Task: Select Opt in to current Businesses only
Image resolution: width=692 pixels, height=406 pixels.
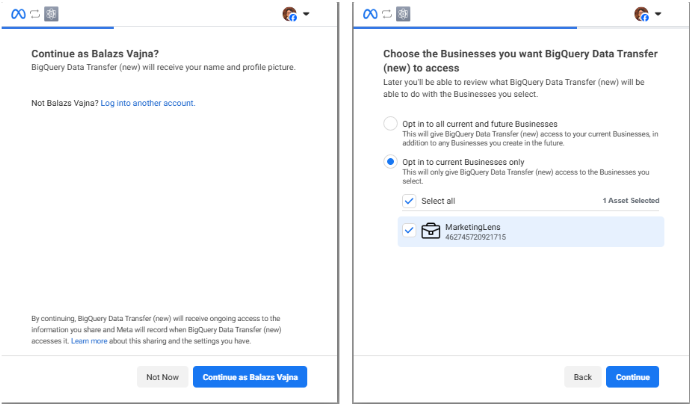Action: click(x=391, y=162)
